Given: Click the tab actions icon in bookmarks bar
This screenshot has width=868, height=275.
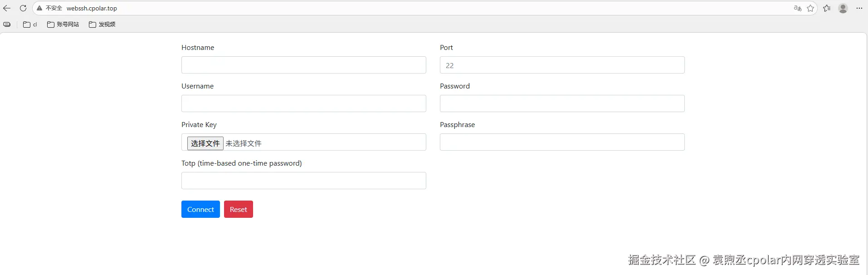Looking at the screenshot, I should coord(7,25).
